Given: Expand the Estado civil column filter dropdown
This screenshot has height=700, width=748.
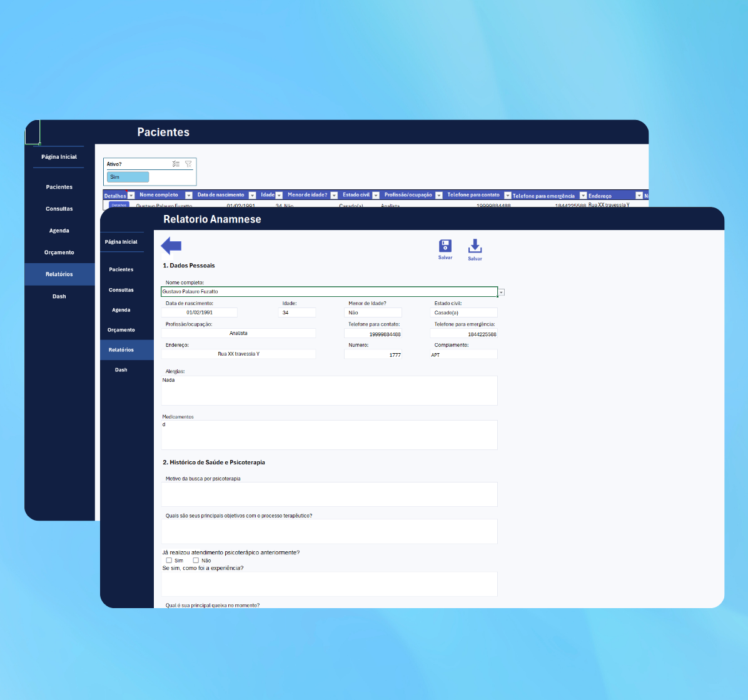Looking at the screenshot, I should tap(375, 195).
